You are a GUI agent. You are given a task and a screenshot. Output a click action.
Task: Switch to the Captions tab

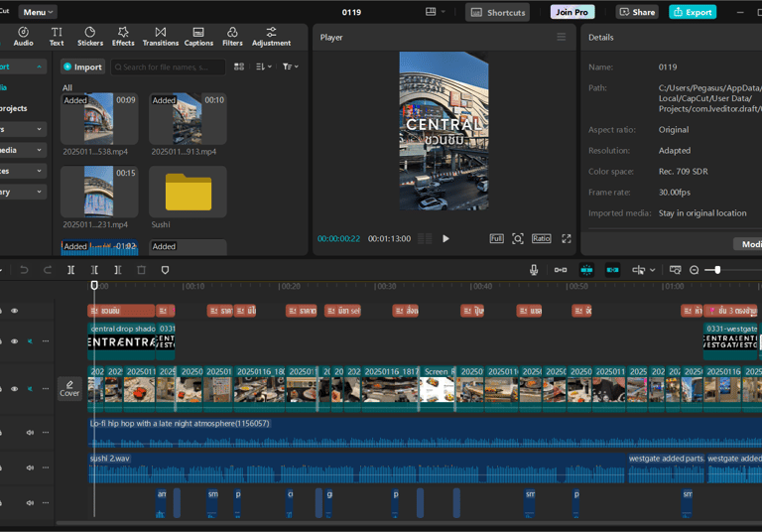[x=198, y=37]
